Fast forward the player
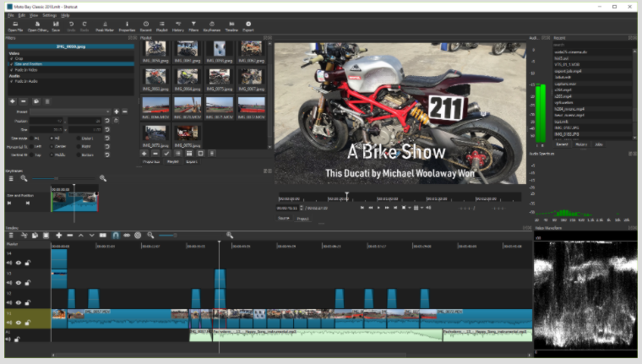 [387, 208]
